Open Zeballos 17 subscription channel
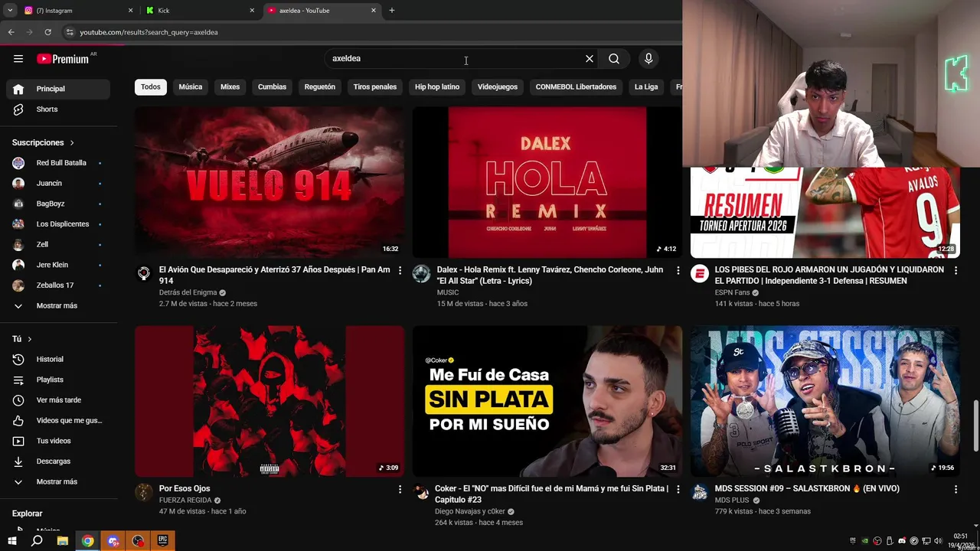Viewport: 980px width, 551px height. click(x=58, y=285)
